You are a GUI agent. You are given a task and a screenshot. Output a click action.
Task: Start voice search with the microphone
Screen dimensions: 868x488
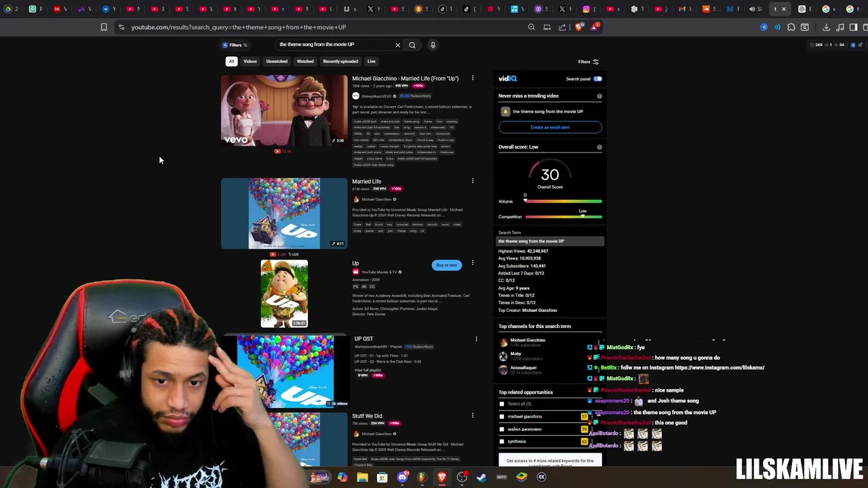click(x=433, y=45)
